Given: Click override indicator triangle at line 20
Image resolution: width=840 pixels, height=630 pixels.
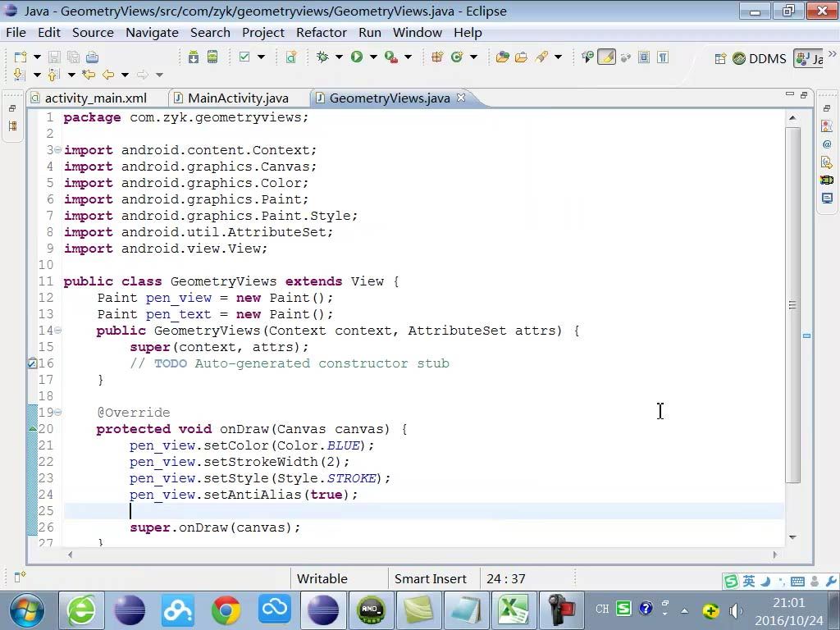Looking at the screenshot, I should pyautogui.click(x=32, y=428).
